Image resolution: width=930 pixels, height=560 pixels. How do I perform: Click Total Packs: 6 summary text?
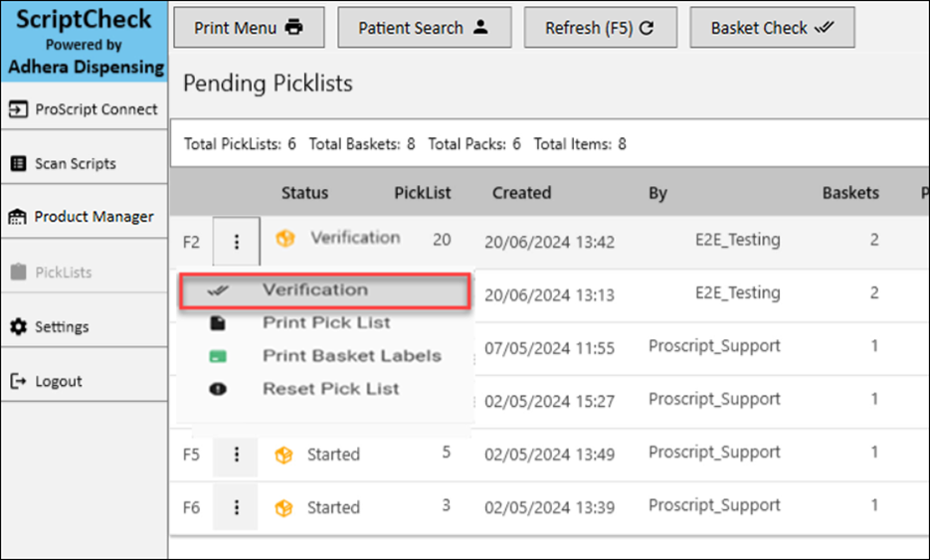[474, 144]
